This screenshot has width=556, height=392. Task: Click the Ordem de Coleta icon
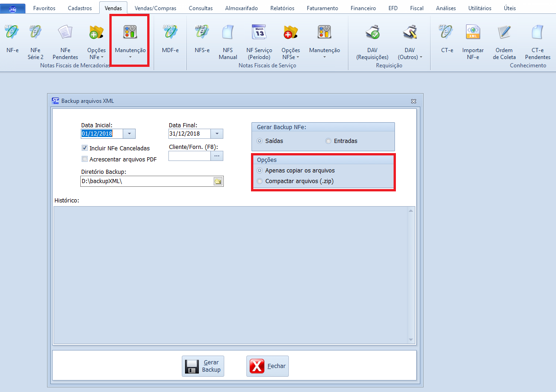[504, 33]
